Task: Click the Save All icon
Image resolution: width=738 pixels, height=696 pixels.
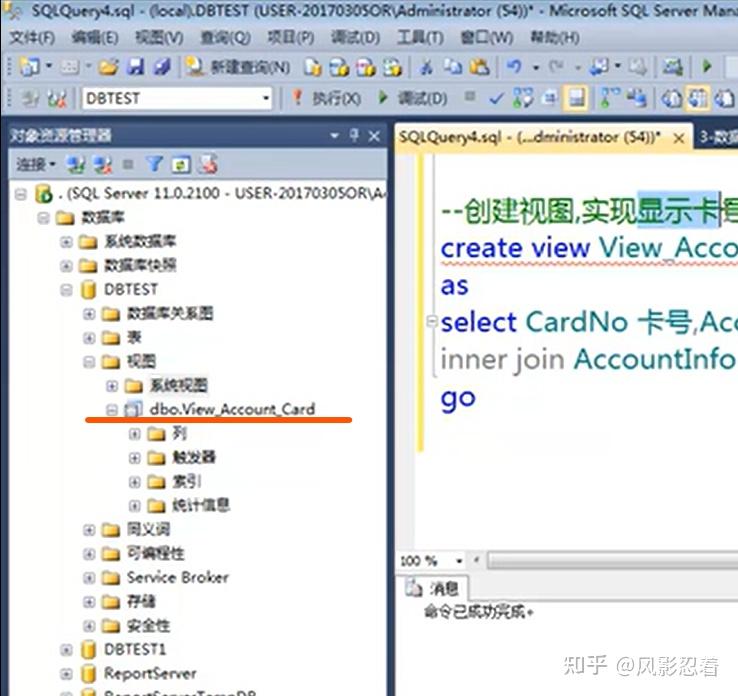Action: 162,67
